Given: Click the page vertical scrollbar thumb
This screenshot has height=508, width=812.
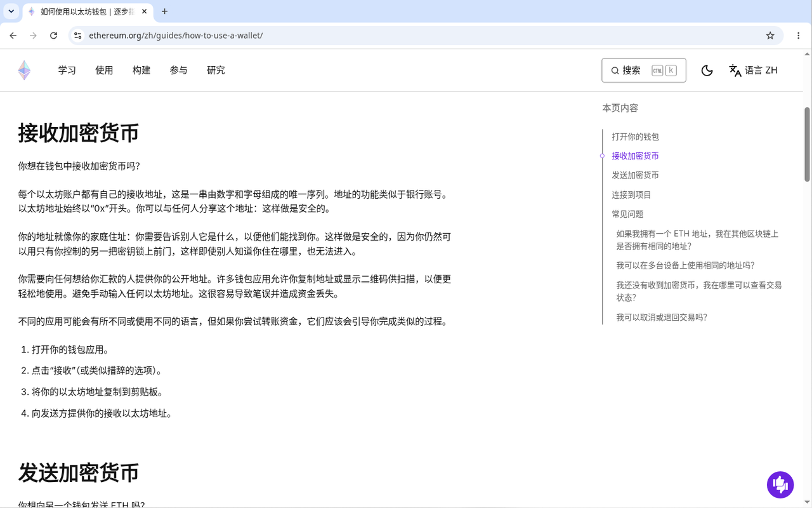Looking at the screenshot, I should click(807, 144).
